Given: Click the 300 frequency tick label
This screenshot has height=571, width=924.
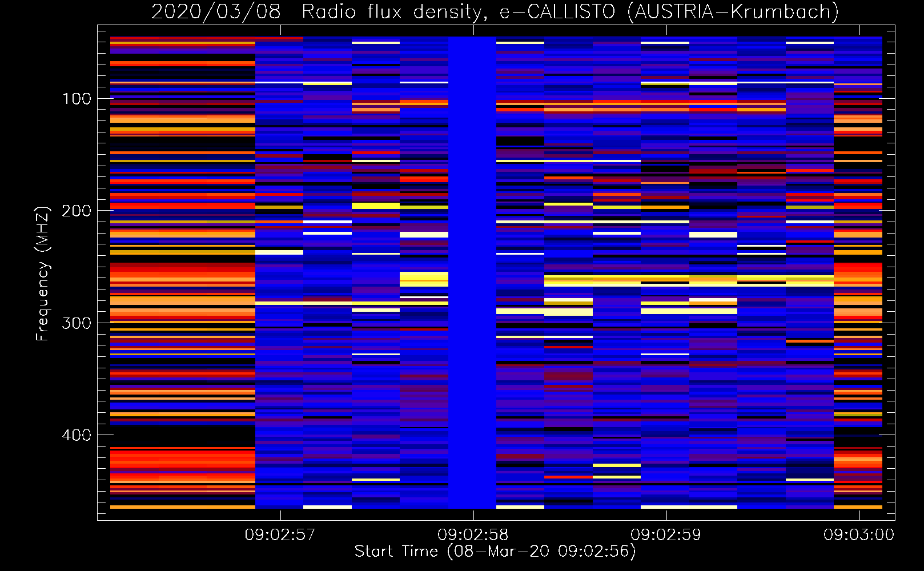Looking at the screenshot, I should click(77, 323).
